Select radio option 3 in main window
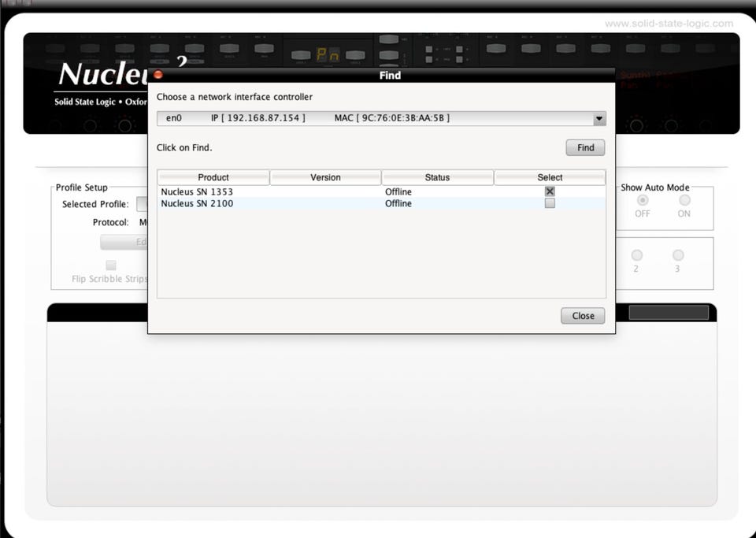 (x=678, y=255)
